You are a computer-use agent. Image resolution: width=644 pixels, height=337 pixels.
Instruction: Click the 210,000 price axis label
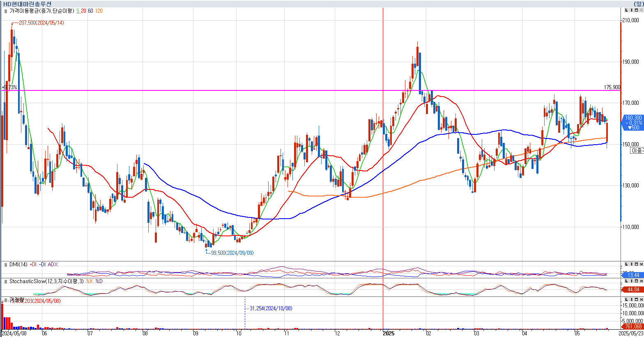point(630,20)
